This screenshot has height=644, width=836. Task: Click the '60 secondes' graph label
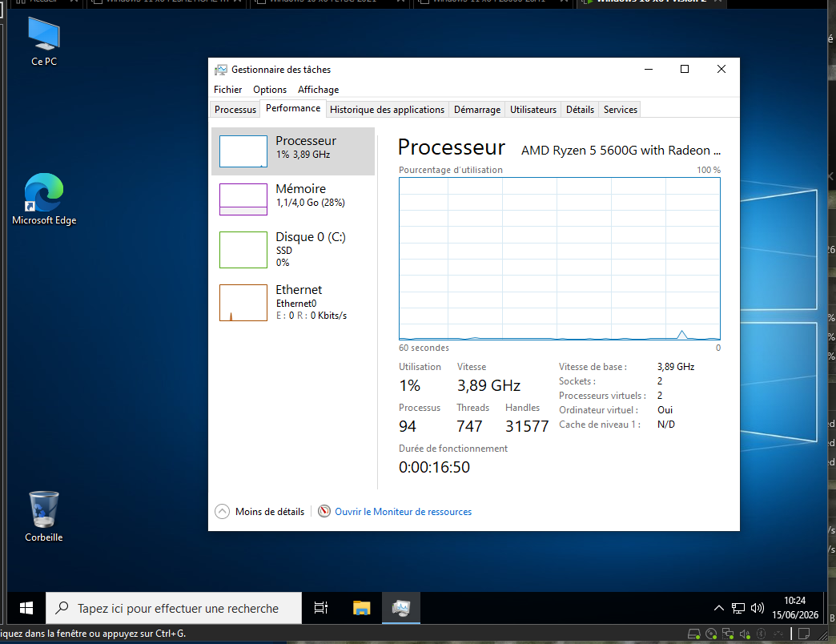(x=424, y=348)
